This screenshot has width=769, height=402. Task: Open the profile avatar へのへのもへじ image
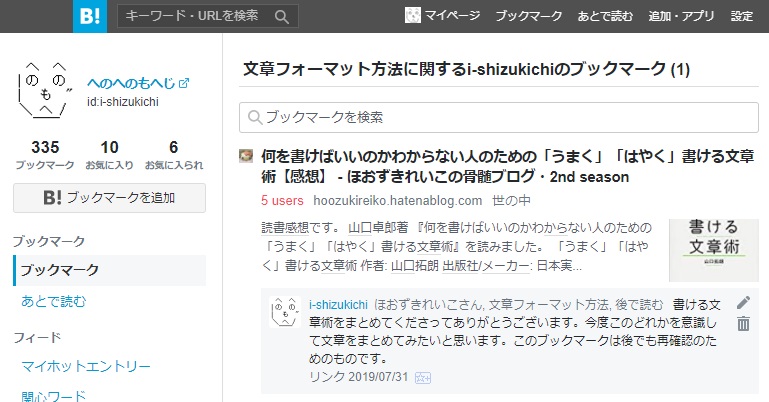tap(45, 91)
